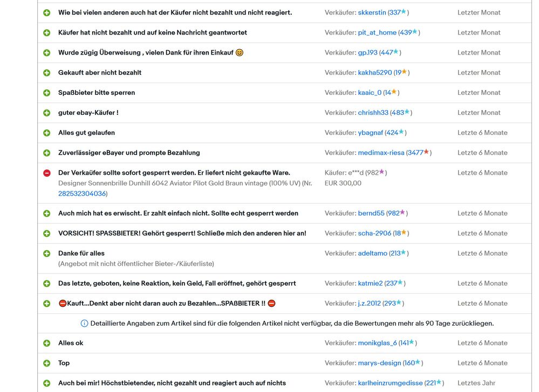
Task: Click the purple star beside buyer e***d
Action: coord(381,172)
